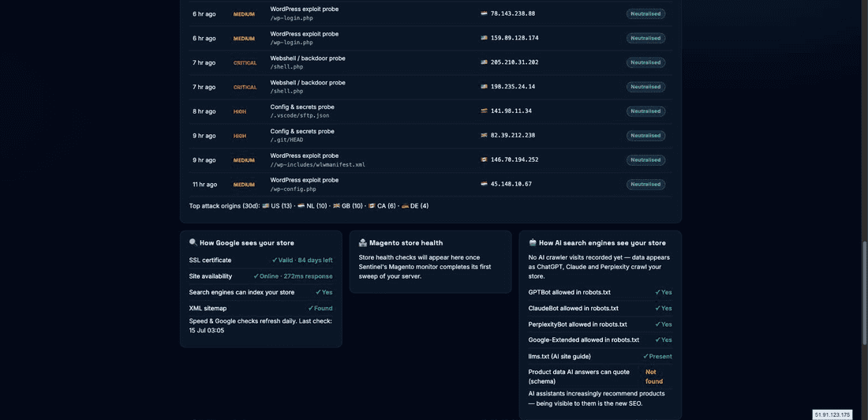Click the flag icon beside 205.210.31.202

484,62
